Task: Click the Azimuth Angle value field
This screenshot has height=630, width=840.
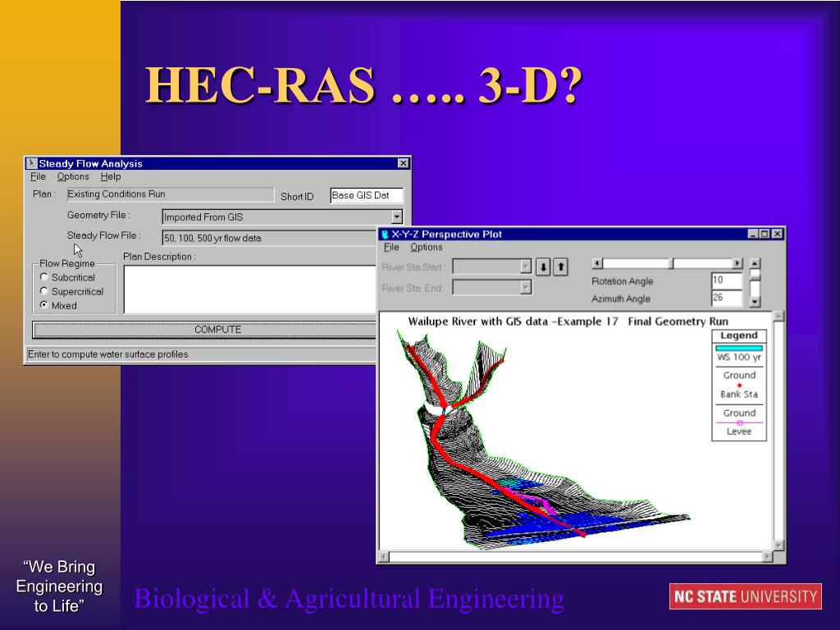Action: (x=727, y=298)
